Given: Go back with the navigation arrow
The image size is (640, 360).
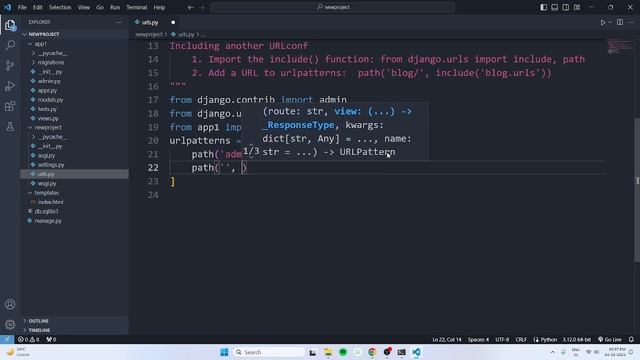Looking at the screenshot, I should 191,7.
